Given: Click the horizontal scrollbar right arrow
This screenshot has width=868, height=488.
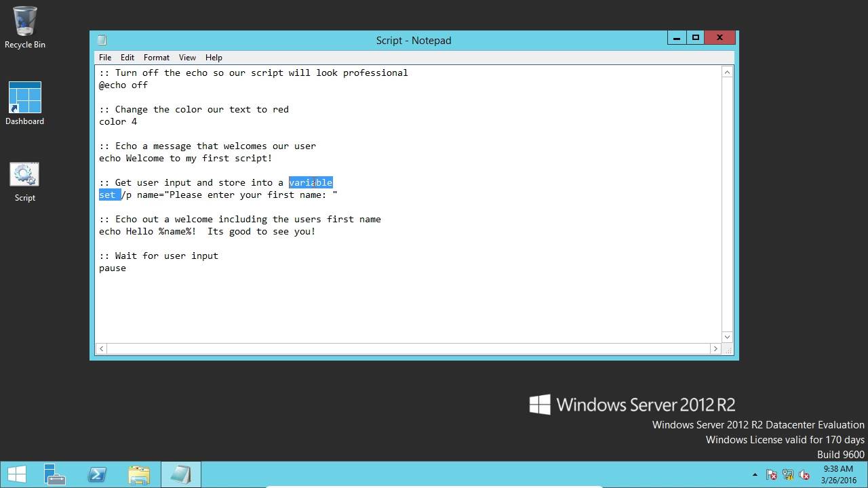Looking at the screenshot, I should click(715, 348).
